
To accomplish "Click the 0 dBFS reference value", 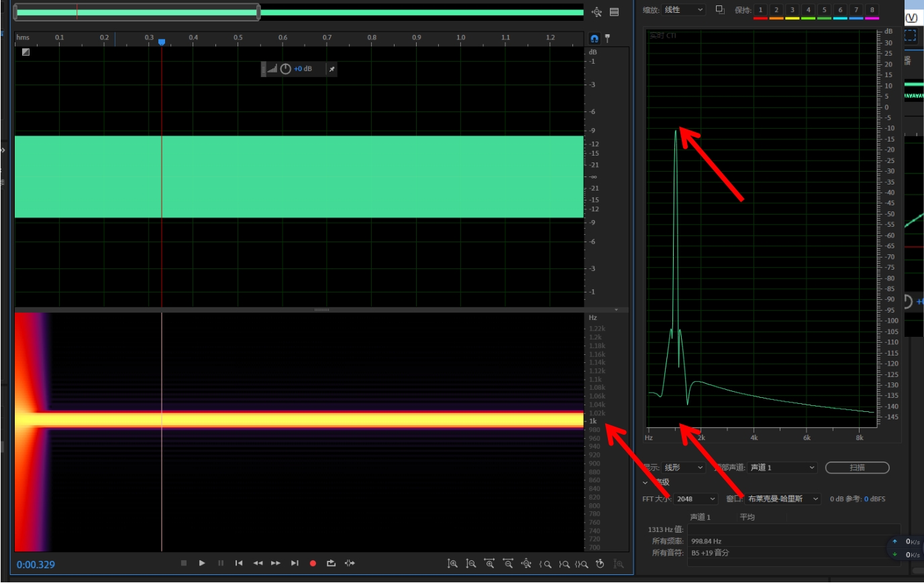I will pyautogui.click(x=874, y=499).
